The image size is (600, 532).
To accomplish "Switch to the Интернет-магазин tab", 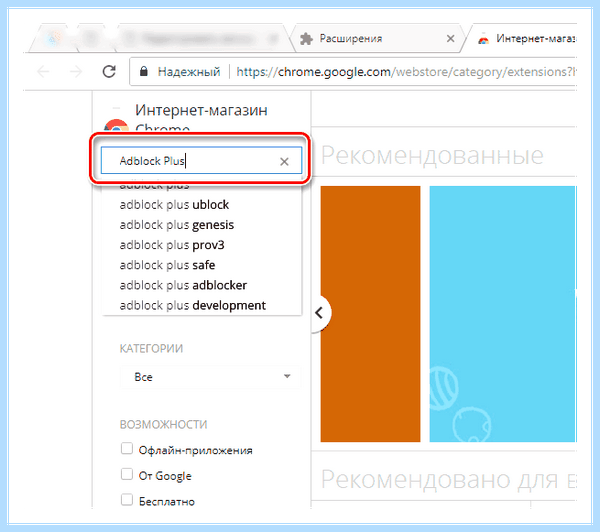I will (x=524, y=38).
